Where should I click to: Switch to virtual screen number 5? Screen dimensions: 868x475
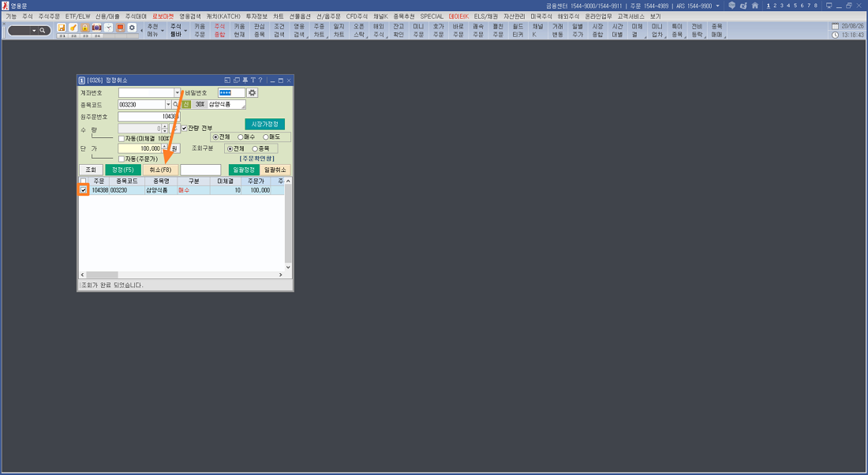tap(795, 6)
